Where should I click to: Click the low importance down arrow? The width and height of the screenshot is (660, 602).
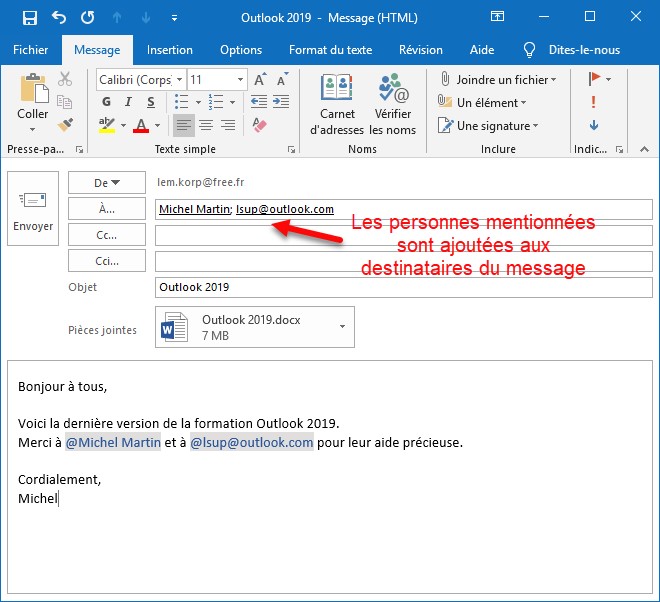[x=594, y=125]
